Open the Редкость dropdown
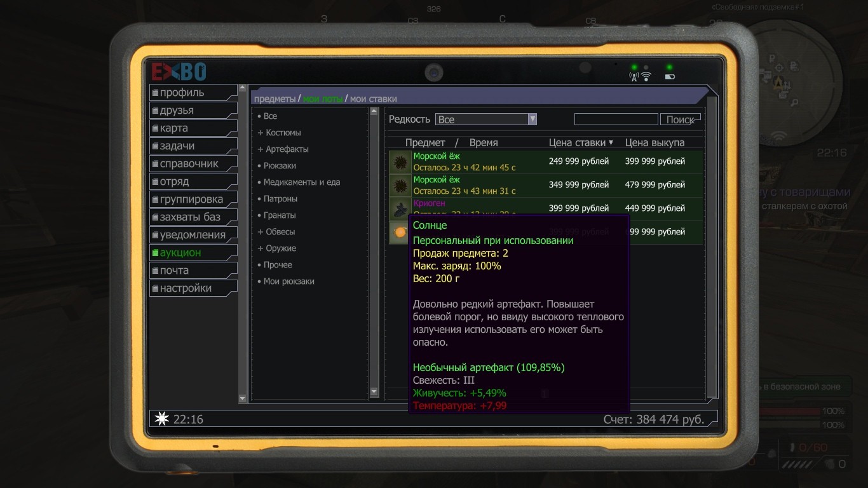Image resolution: width=868 pixels, height=488 pixels. tap(486, 119)
